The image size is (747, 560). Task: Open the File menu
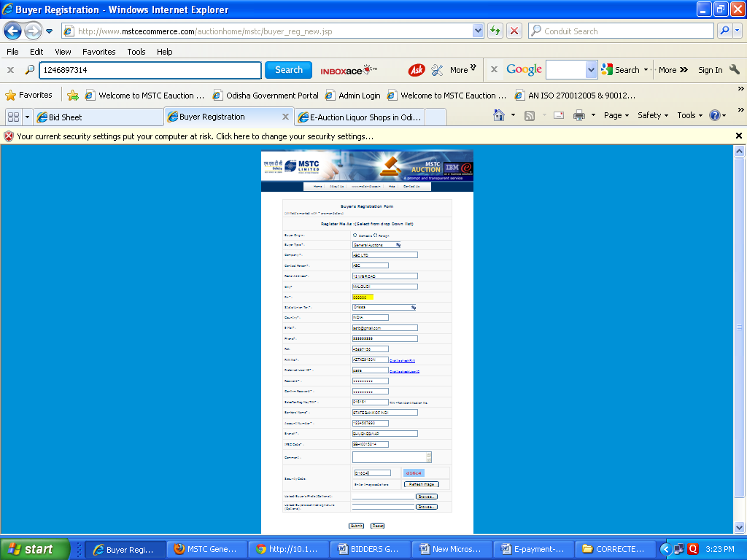coord(12,52)
